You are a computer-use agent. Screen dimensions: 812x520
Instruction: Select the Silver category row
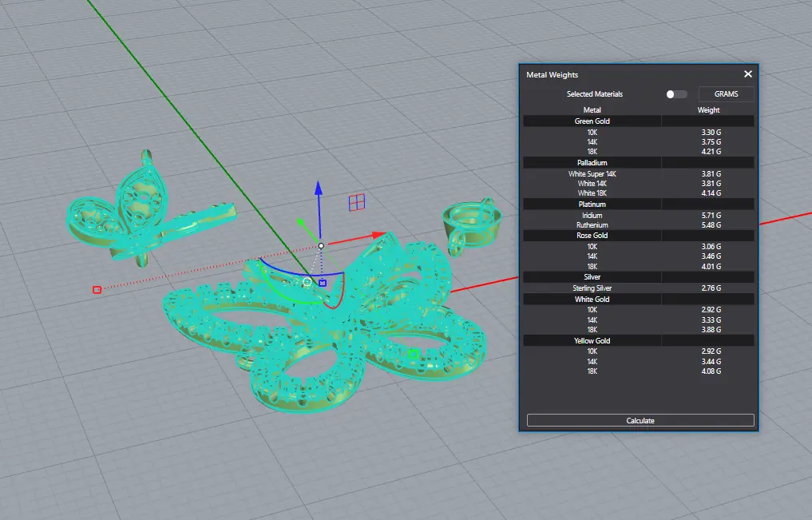(639, 277)
